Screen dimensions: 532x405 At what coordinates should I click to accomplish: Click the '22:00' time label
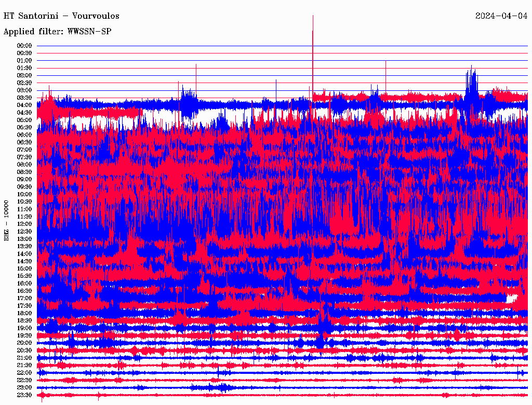tap(24, 373)
